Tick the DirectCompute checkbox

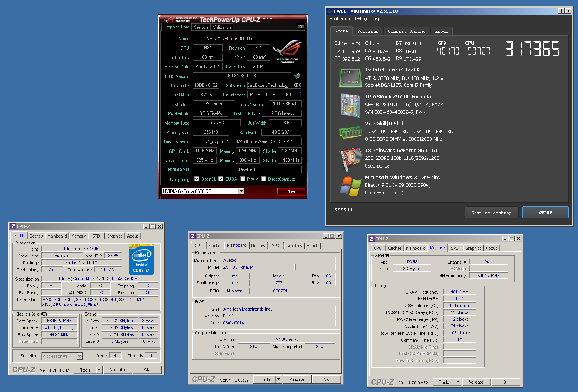(x=264, y=179)
